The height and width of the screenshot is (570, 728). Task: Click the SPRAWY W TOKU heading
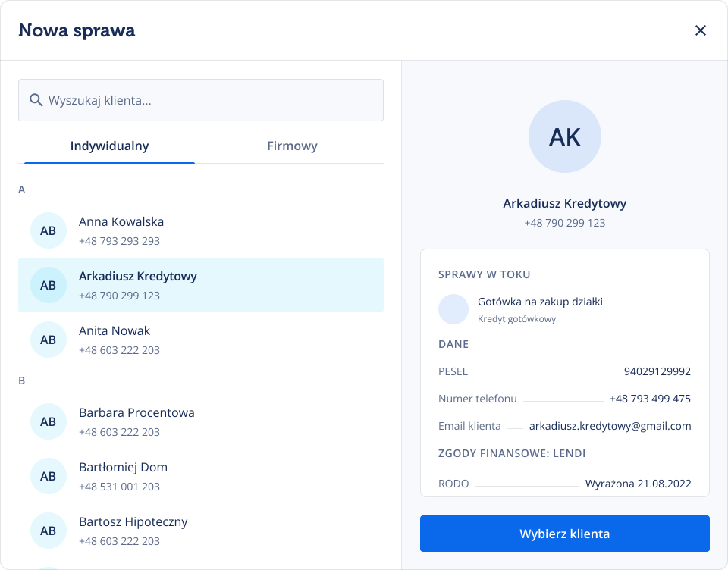point(485,274)
